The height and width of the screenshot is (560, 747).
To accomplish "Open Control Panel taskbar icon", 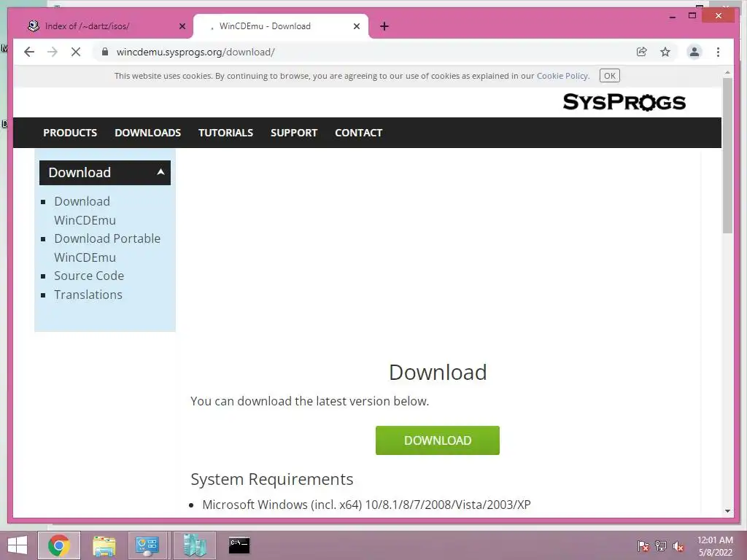I will (x=147, y=545).
